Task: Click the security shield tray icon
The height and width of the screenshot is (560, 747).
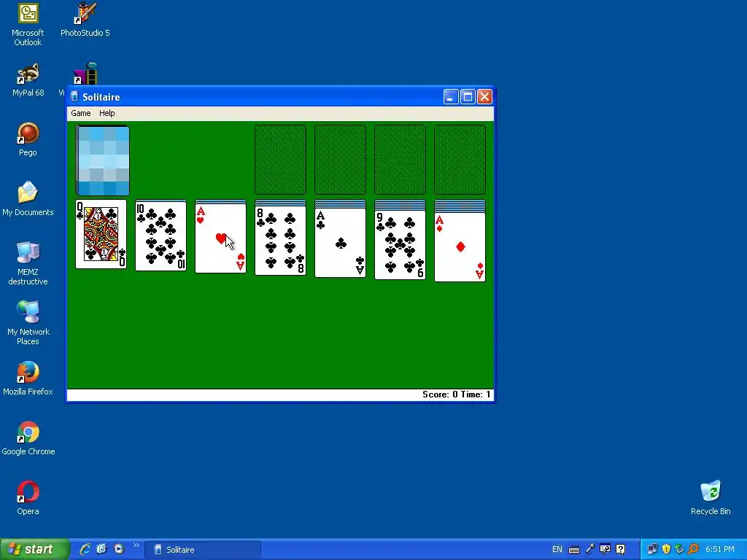Action: pos(666,550)
